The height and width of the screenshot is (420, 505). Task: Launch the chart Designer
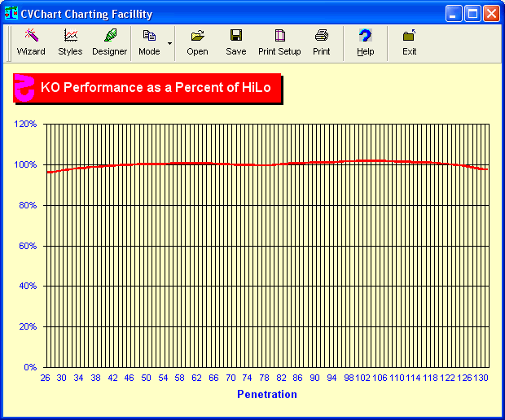click(x=109, y=42)
